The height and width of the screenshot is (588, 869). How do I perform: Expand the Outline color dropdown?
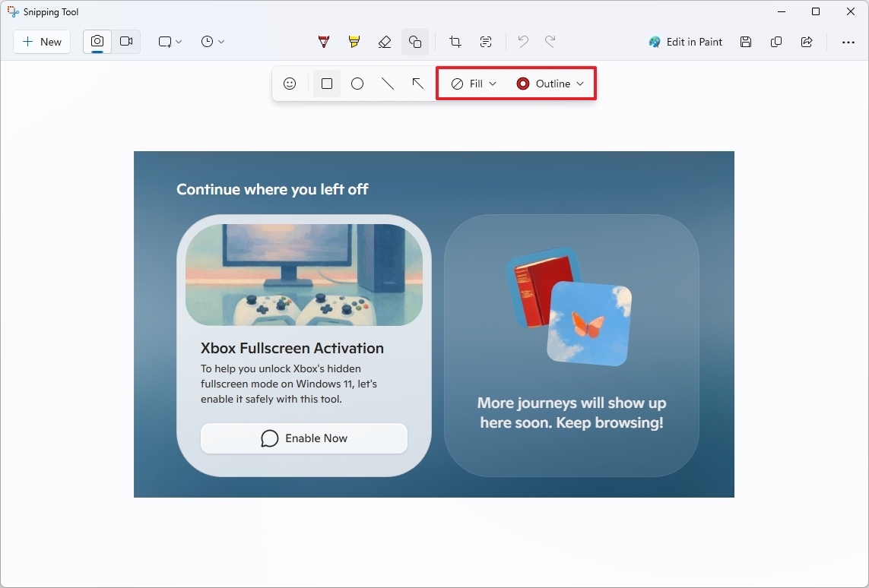point(579,84)
